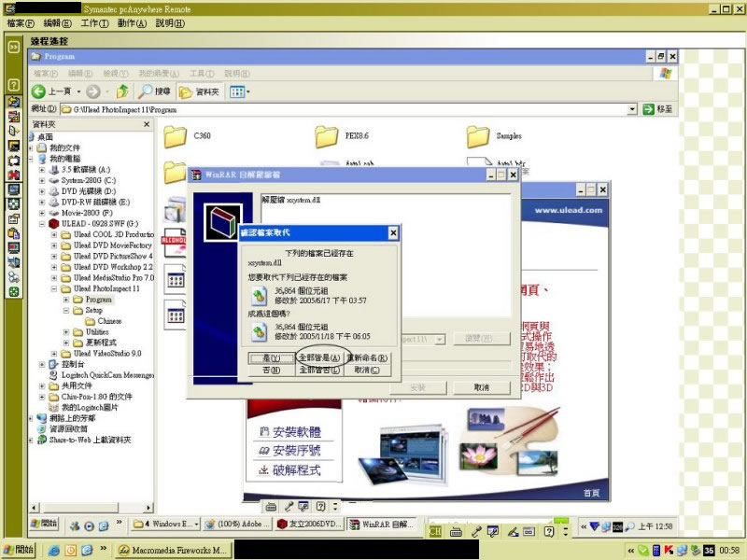Click 取消(C) in the replace confirmation dialog
Image resolution: width=747 pixels, height=560 pixels.
coord(367,370)
